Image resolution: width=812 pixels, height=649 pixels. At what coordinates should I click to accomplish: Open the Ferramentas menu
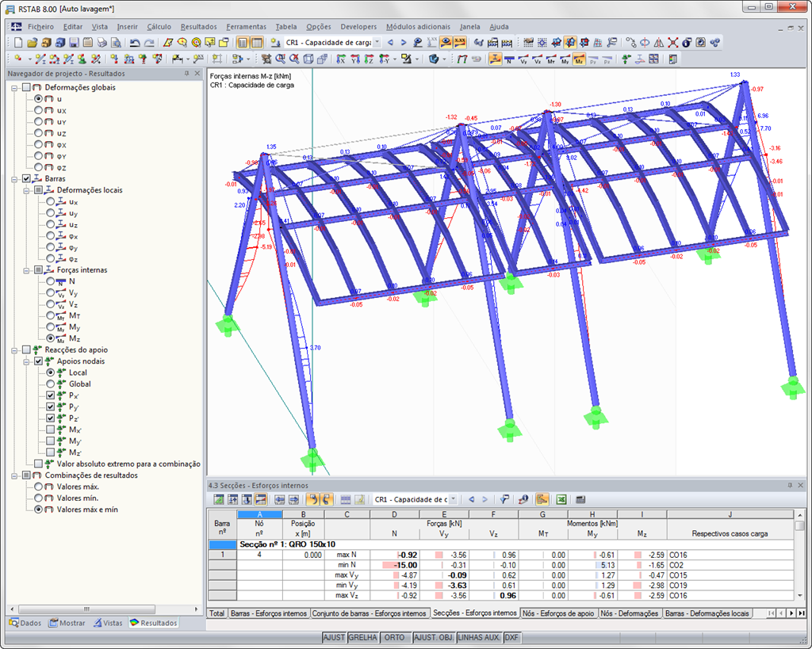click(246, 26)
